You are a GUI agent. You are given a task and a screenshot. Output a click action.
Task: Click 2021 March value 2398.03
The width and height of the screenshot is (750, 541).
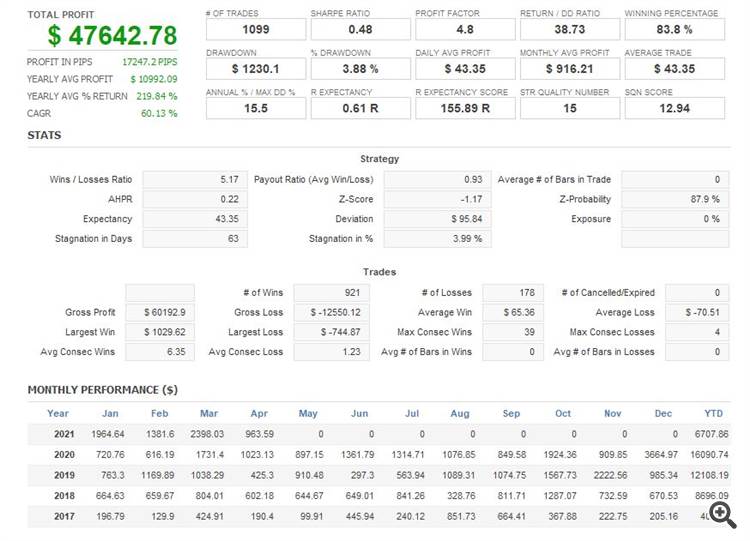pyautogui.click(x=207, y=434)
